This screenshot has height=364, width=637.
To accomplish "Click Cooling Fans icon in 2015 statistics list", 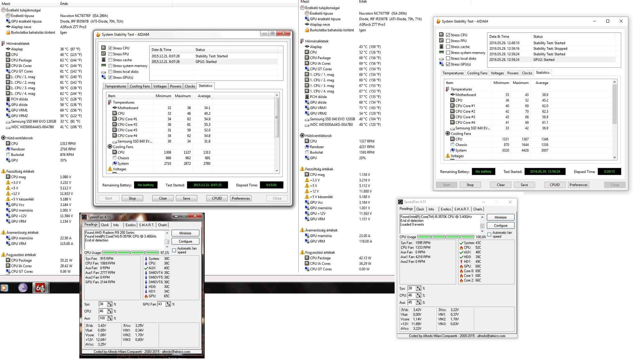I will pos(110,147).
